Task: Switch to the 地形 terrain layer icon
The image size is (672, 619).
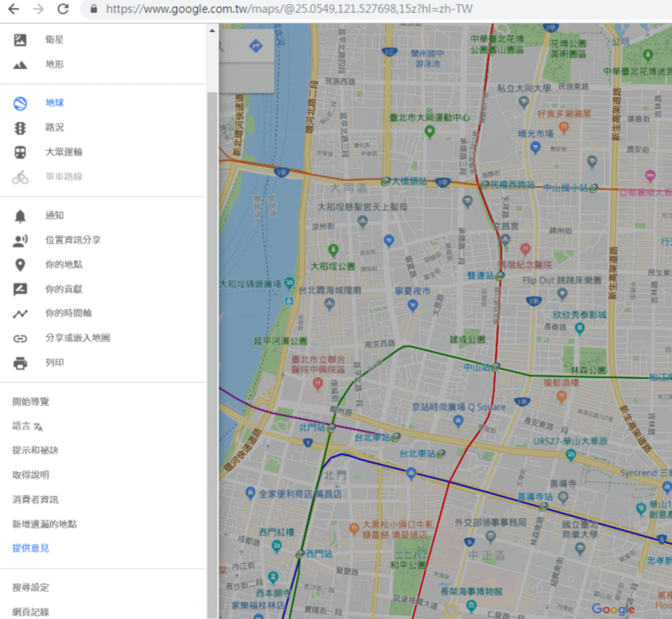Action: click(x=21, y=65)
